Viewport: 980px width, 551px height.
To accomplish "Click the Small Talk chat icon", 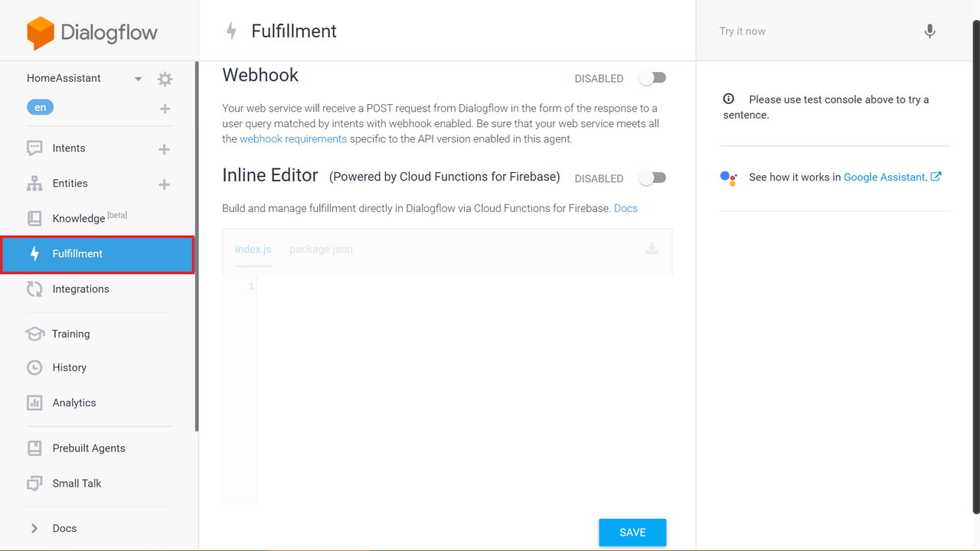I will click(34, 484).
